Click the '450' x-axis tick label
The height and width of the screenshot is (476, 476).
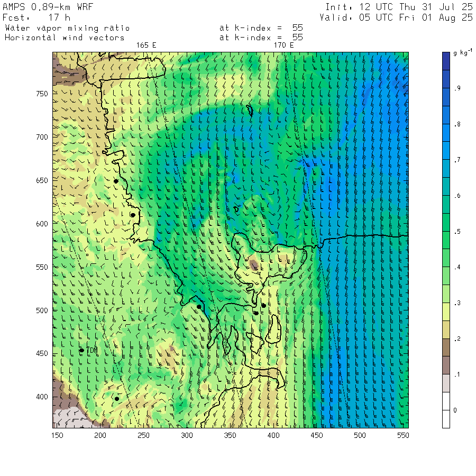coord(317,436)
